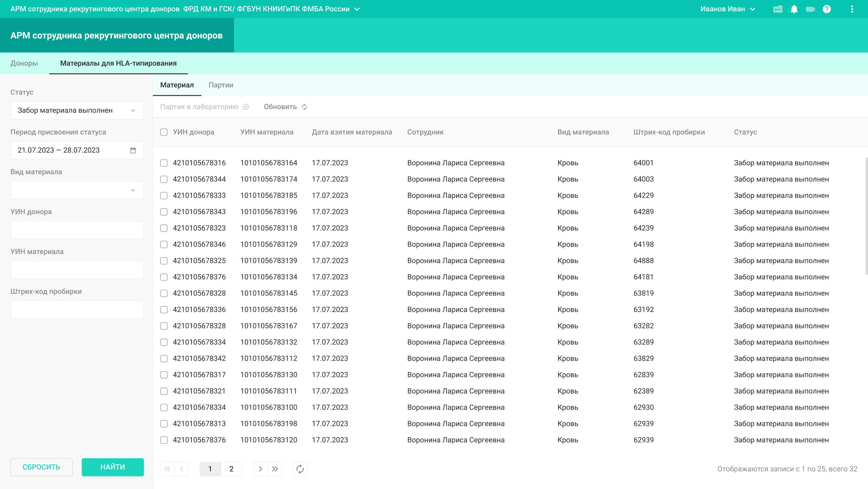The image size is (868, 489).
Task: Switch to the Партии tab
Action: pyautogui.click(x=221, y=85)
